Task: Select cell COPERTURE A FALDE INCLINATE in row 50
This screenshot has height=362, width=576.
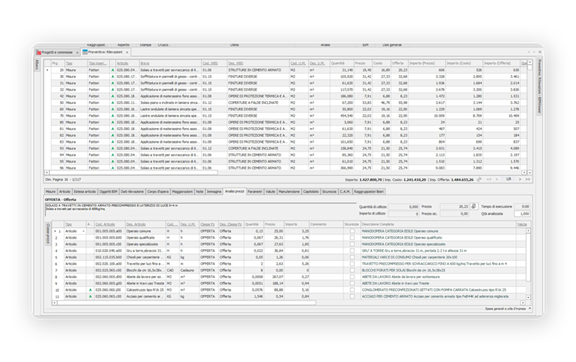Action: tap(258, 103)
